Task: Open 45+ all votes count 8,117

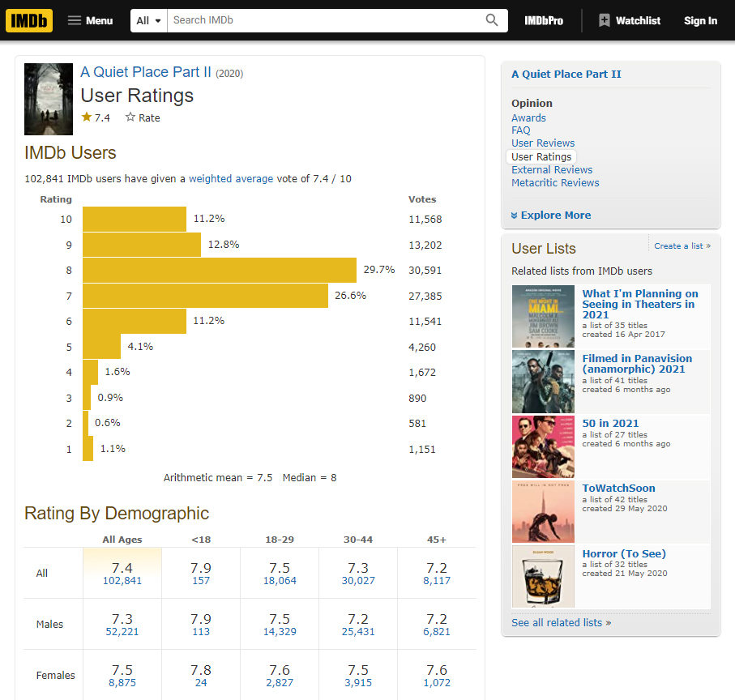Action: [x=437, y=581]
